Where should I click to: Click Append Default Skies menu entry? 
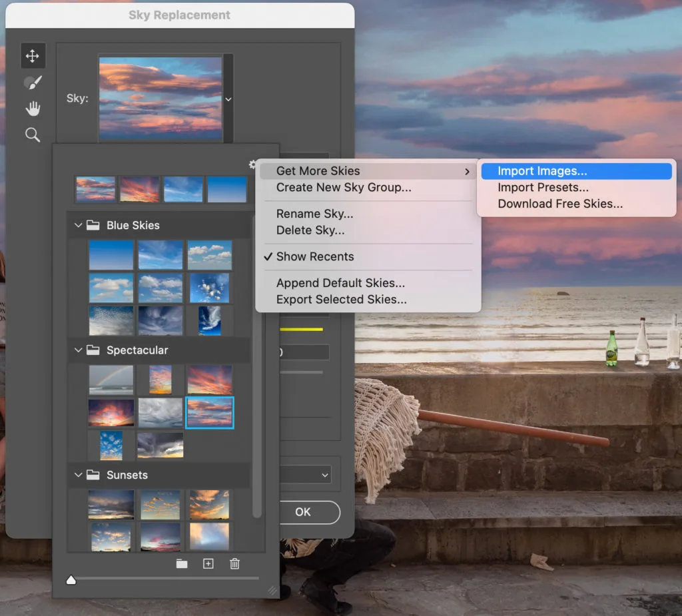click(340, 283)
